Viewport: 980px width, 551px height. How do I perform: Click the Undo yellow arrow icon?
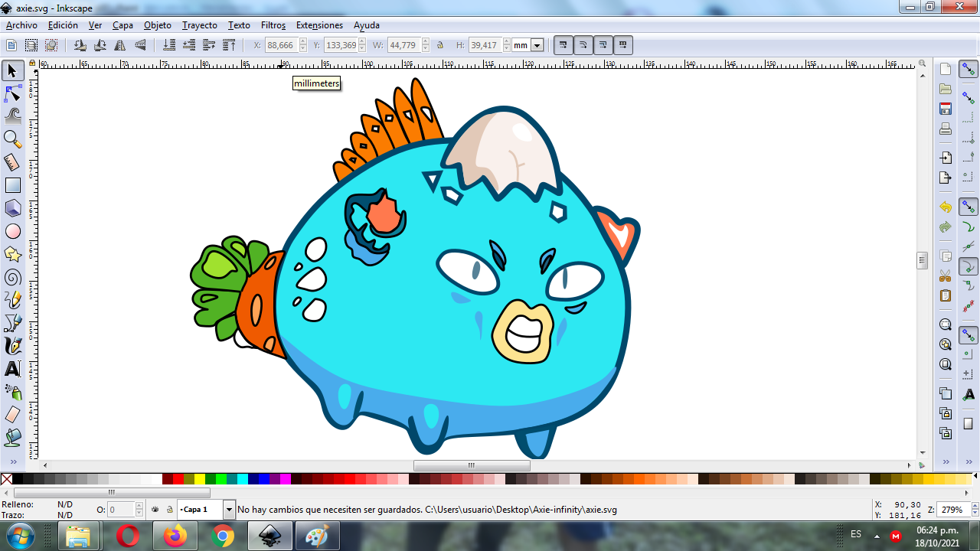(x=946, y=207)
